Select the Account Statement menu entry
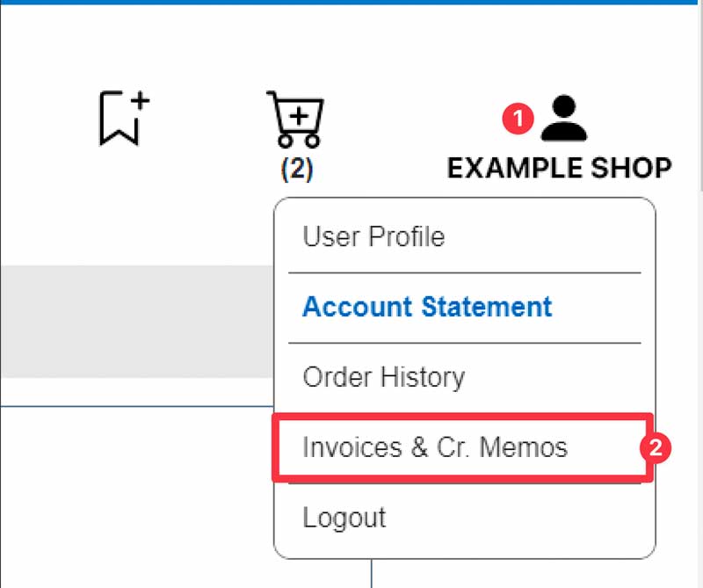This screenshot has width=703, height=588. tap(427, 307)
